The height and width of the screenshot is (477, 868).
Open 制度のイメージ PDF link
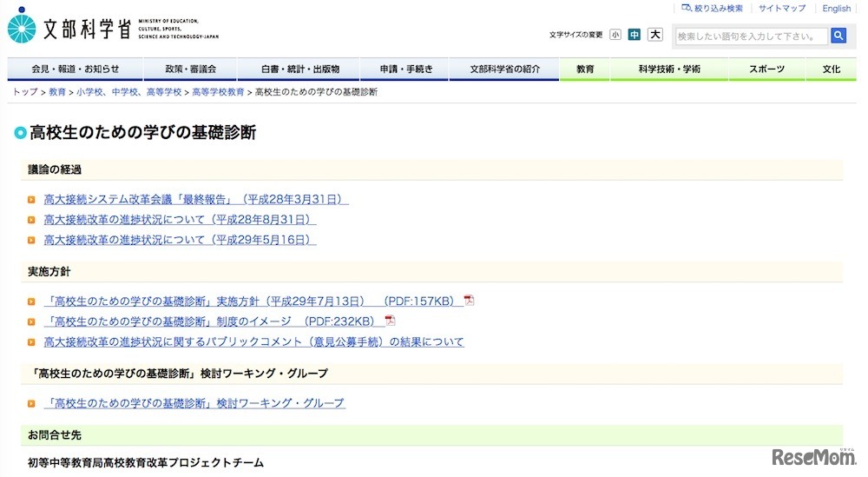(214, 321)
